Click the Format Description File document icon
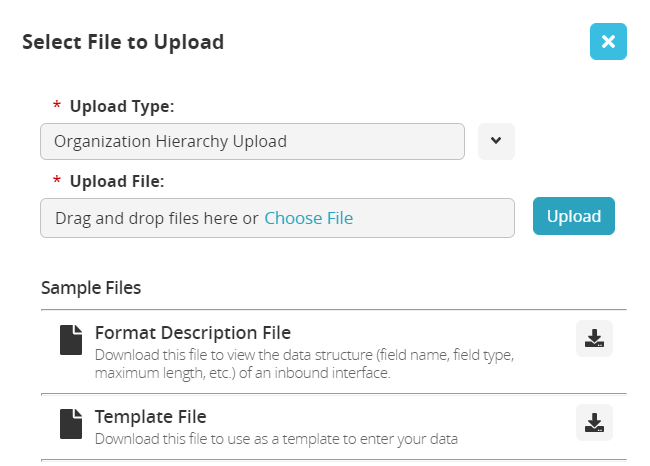The height and width of the screenshot is (466, 650). tap(70, 340)
